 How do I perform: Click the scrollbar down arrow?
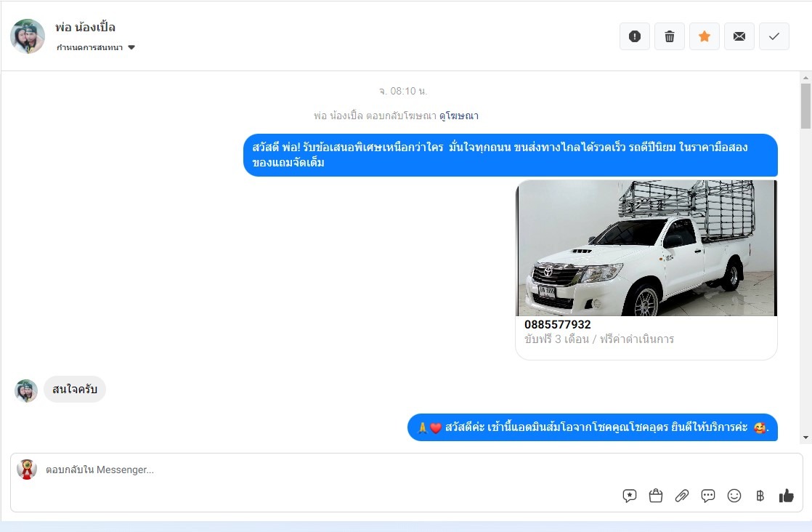pyautogui.click(x=805, y=438)
